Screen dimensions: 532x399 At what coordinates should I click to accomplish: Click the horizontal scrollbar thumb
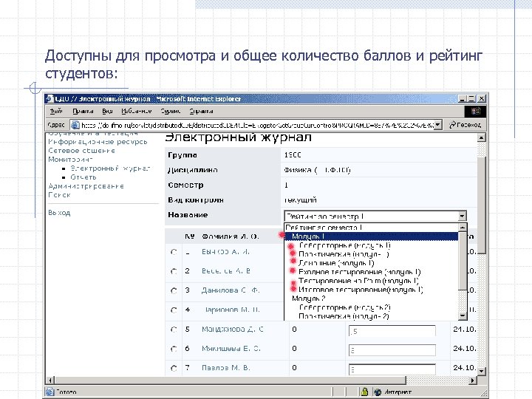[230, 381]
